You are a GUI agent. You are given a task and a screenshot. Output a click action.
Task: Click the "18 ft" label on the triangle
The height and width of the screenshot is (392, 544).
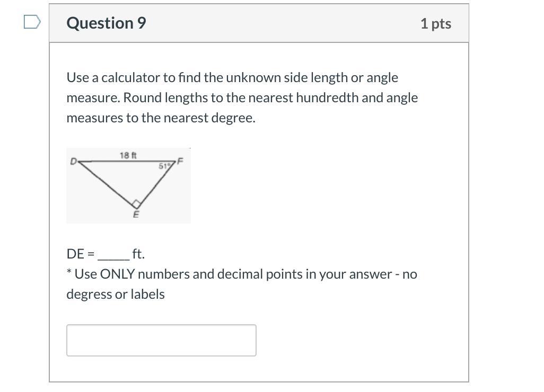[128, 155]
